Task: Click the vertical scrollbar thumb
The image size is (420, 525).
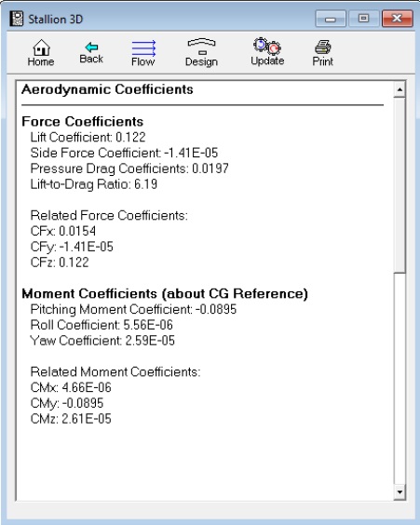Action: (400, 185)
